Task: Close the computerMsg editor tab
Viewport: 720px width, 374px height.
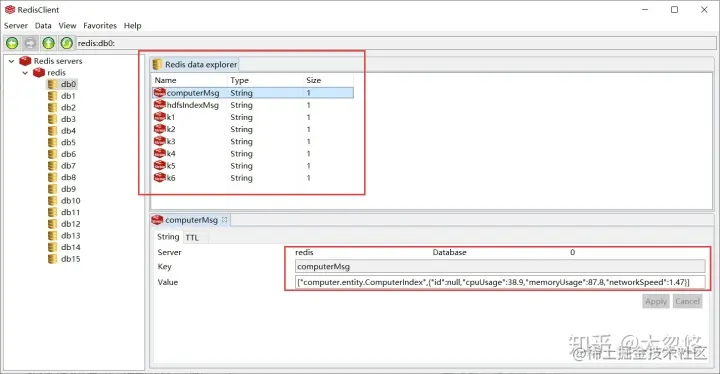Action: click(225, 220)
